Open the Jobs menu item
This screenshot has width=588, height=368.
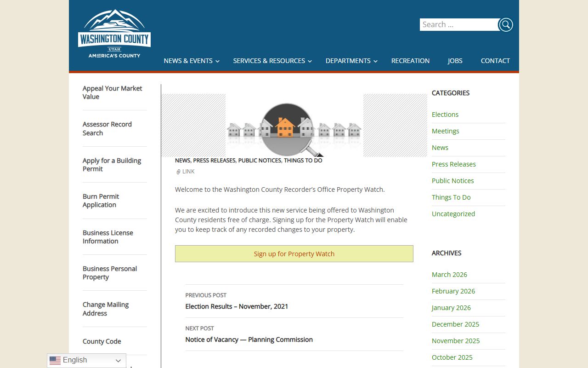455,61
